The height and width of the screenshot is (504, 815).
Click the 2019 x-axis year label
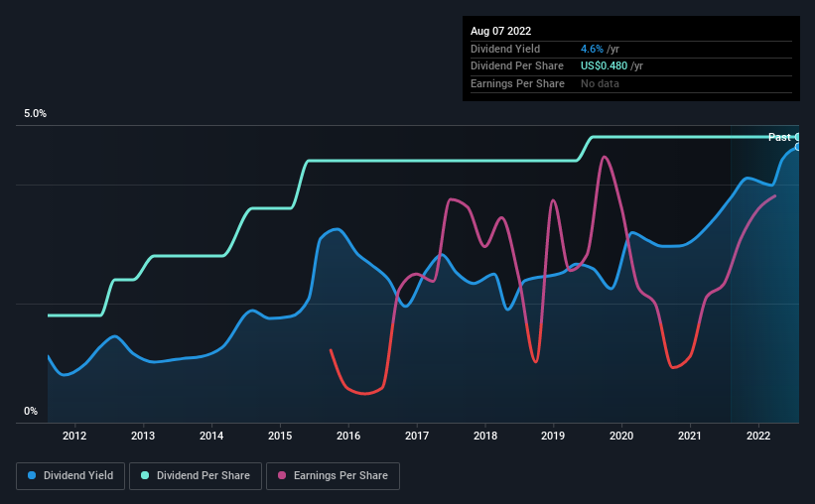click(553, 436)
